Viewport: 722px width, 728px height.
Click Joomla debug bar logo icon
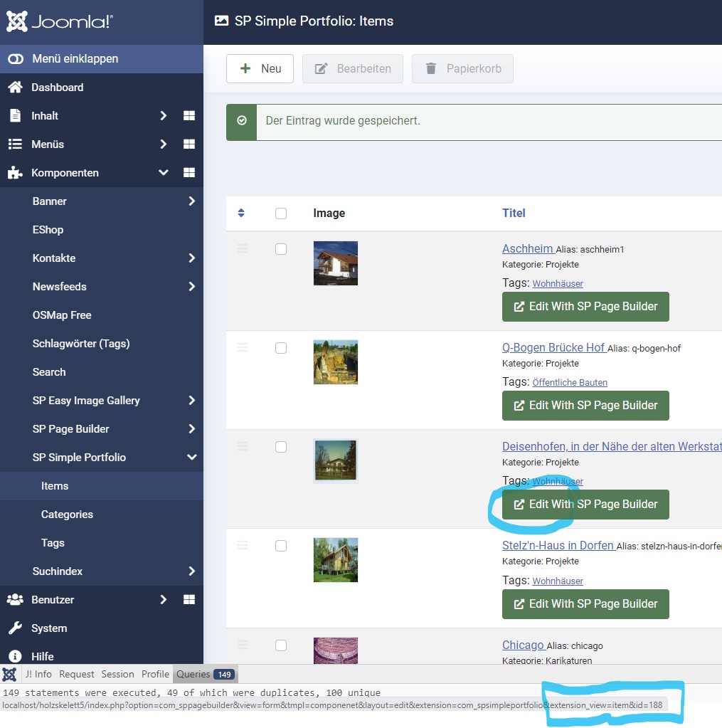(x=9, y=674)
